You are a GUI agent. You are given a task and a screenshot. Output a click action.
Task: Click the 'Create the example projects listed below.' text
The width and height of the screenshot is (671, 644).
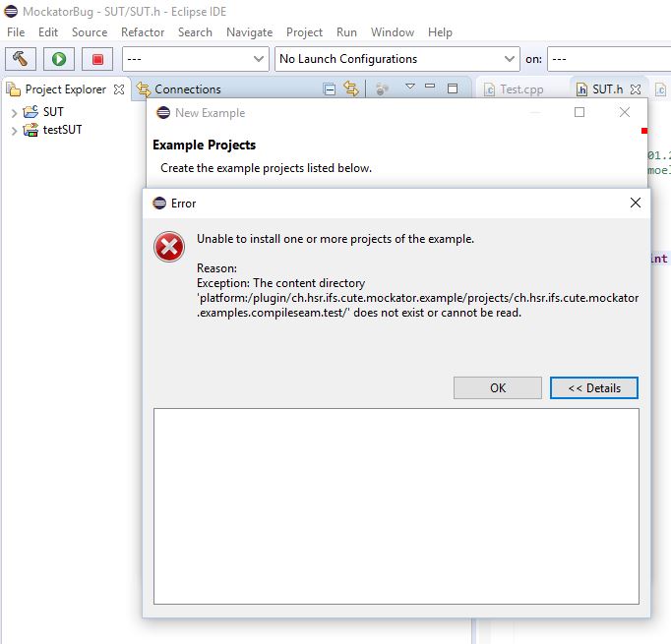click(x=267, y=168)
